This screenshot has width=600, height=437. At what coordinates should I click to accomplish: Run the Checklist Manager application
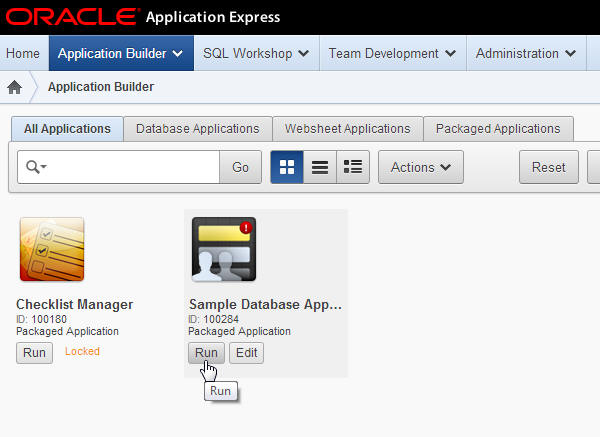tap(34, 352)
